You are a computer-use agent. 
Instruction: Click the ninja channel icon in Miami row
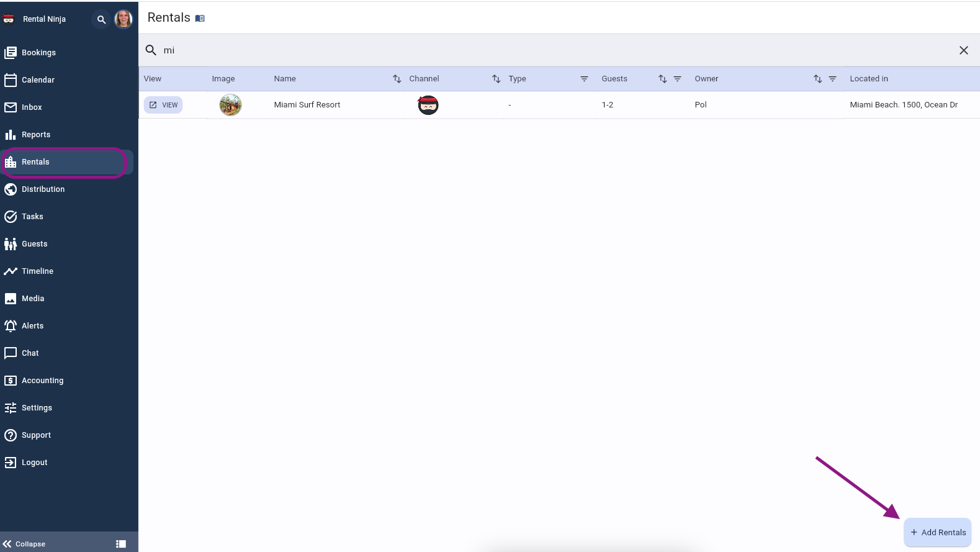click(x=428, y=105)
